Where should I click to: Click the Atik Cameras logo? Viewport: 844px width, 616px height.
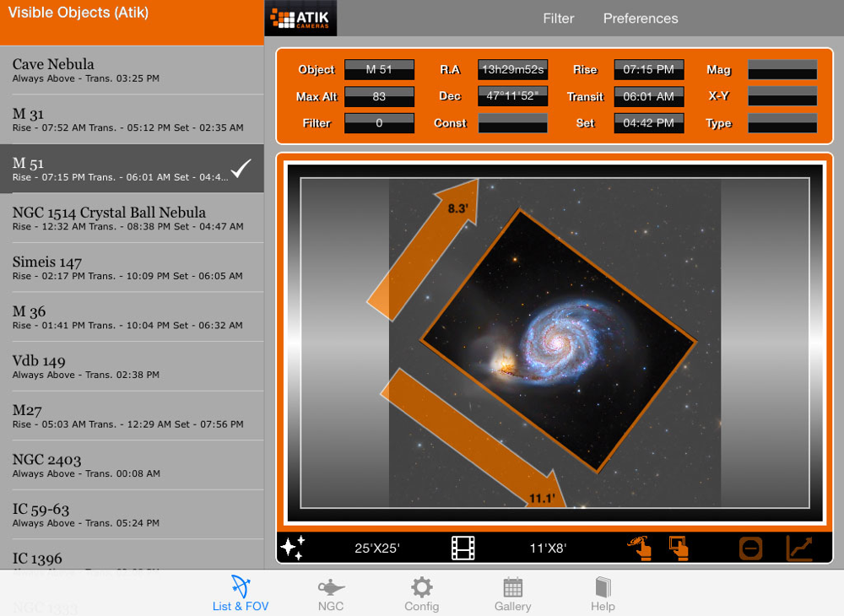[x=300, y=19]
